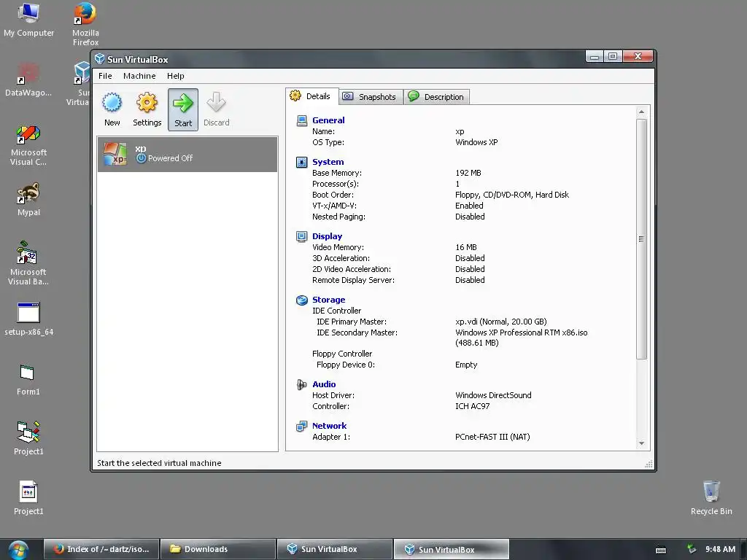This screenshot has width=747, height=560.
Task: Open the Network settings link
Action: point(329,426)
